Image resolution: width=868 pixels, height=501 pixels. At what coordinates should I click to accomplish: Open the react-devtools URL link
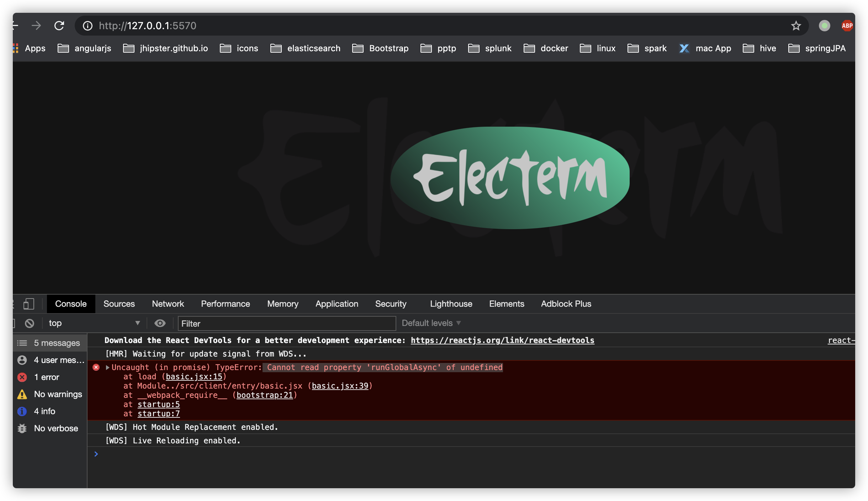(x=502, y=341)
